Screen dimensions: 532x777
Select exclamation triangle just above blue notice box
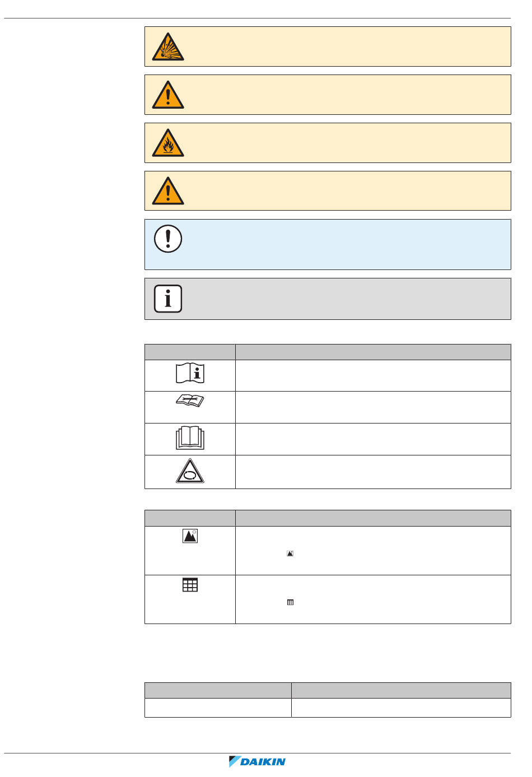[x=168, y=191]
